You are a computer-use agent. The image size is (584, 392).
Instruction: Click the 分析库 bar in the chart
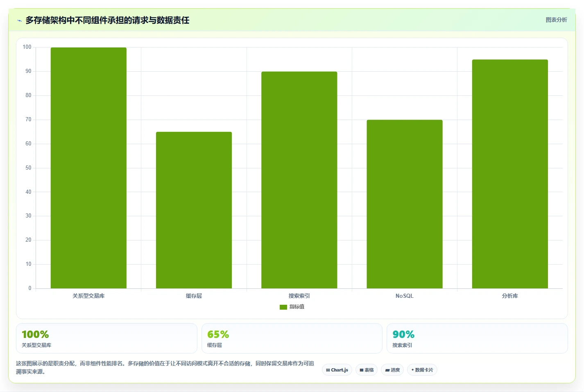[x=510, y=174]
